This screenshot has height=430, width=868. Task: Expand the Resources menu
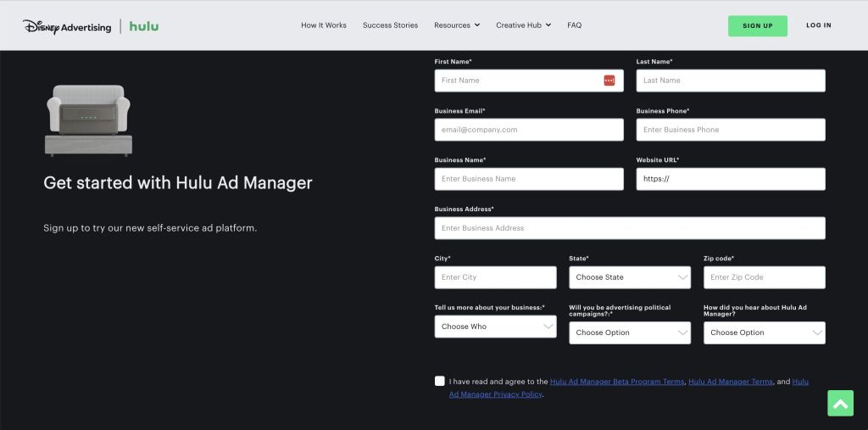[x=457, y=25]
